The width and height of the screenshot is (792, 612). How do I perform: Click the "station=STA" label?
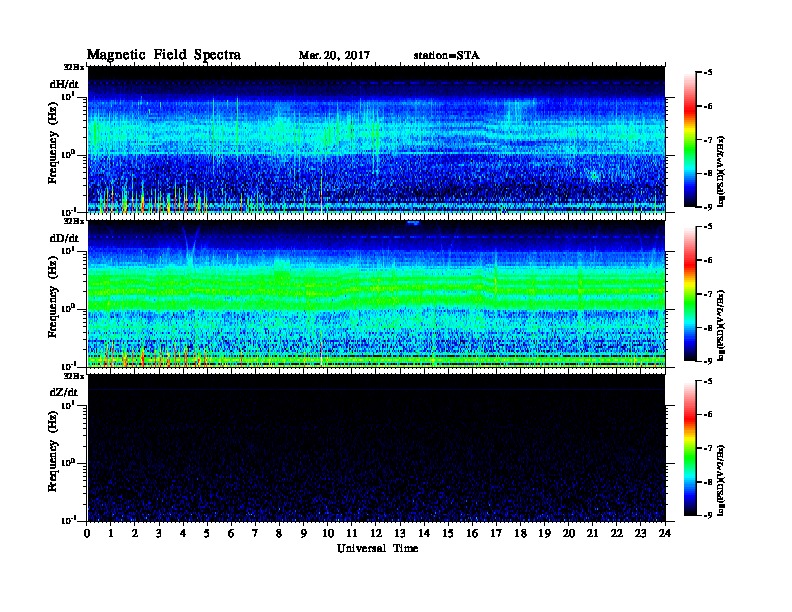pyautogui.click(x=447, y=55)
